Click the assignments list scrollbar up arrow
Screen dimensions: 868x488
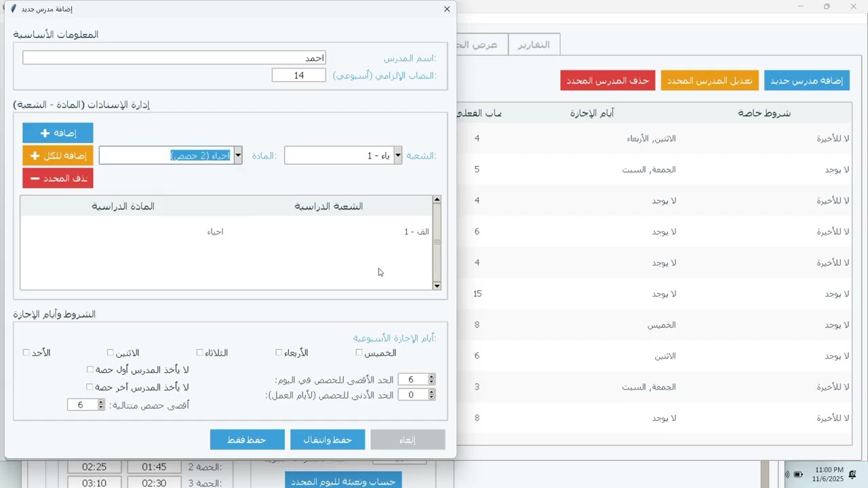[x=437, y=200]
